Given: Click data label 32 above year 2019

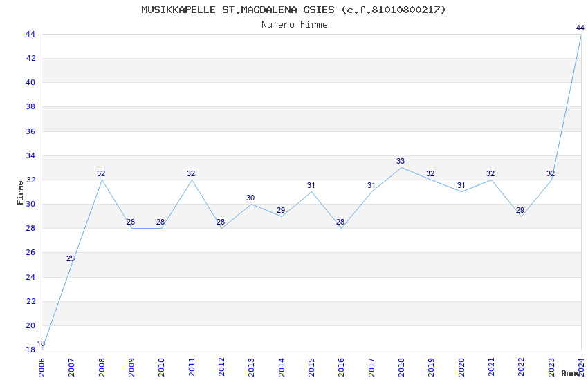Looking at the screenshot, I should (x=430, y=173).
